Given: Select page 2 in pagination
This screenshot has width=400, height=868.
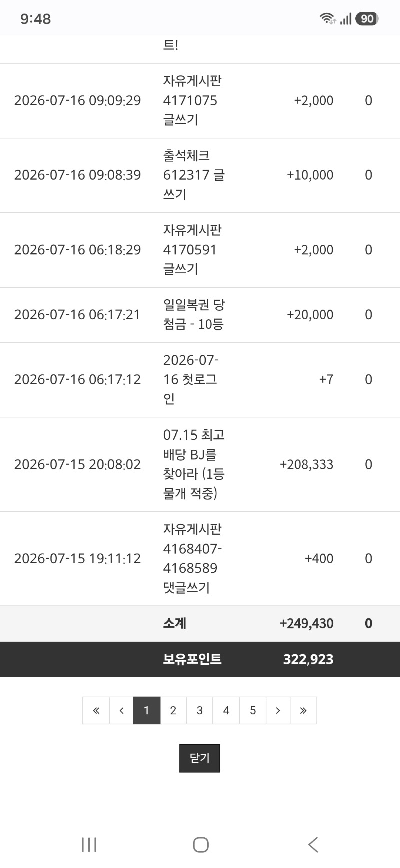Looking at the screenshot, I should 173,710.
